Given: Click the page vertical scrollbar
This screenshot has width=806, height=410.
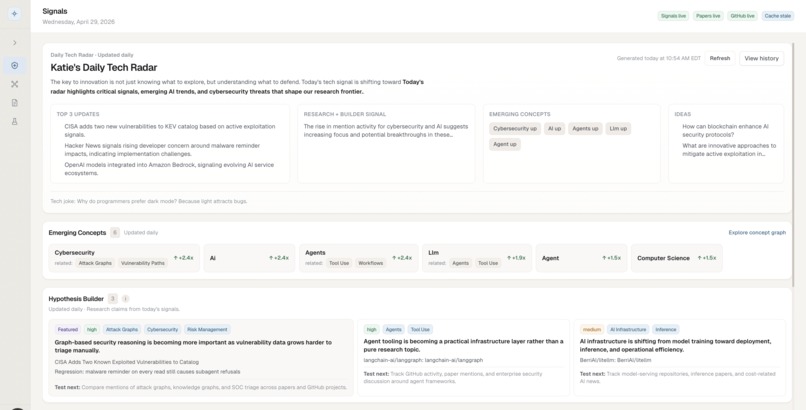Looking at the screenshot, I should point(794,165).
